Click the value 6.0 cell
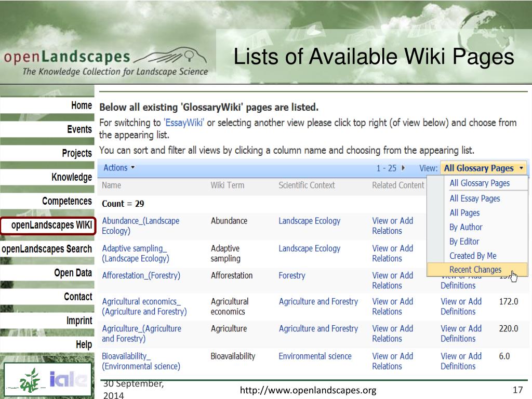Image resolution: width=532 pixels, height=399 pixels. pos(504,356)
